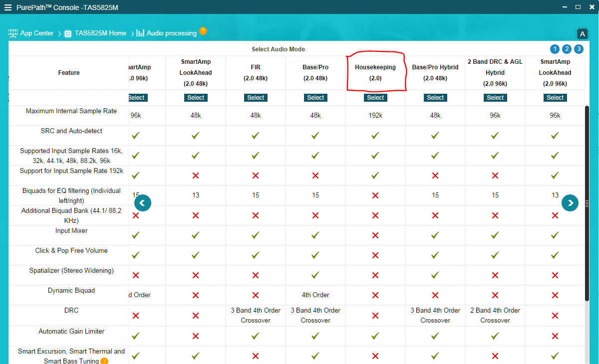Screen dimensions: 599x364
Task: Open the hamburger menu in title bar
Action: click(x=7, y=7)
